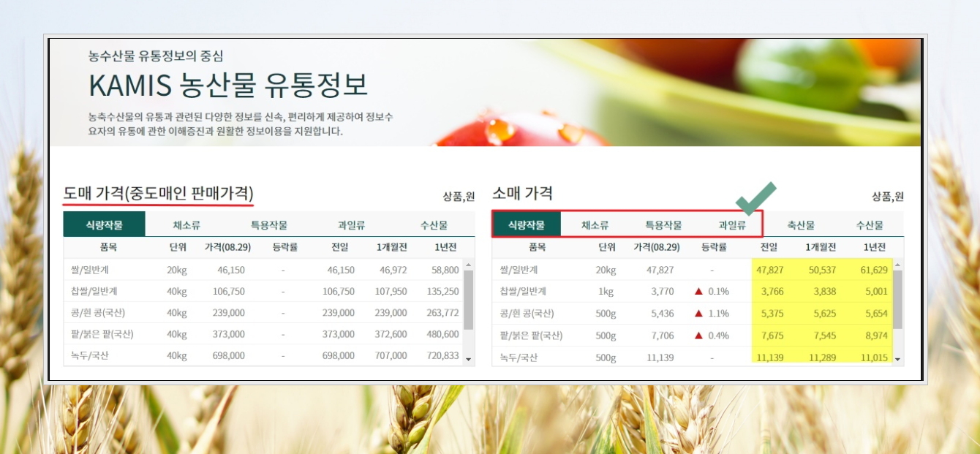Image resolution: width=980 pixels, height=454 pixels.
Task: Click the 5,436 retail price cell
Action: pos(662,314)
